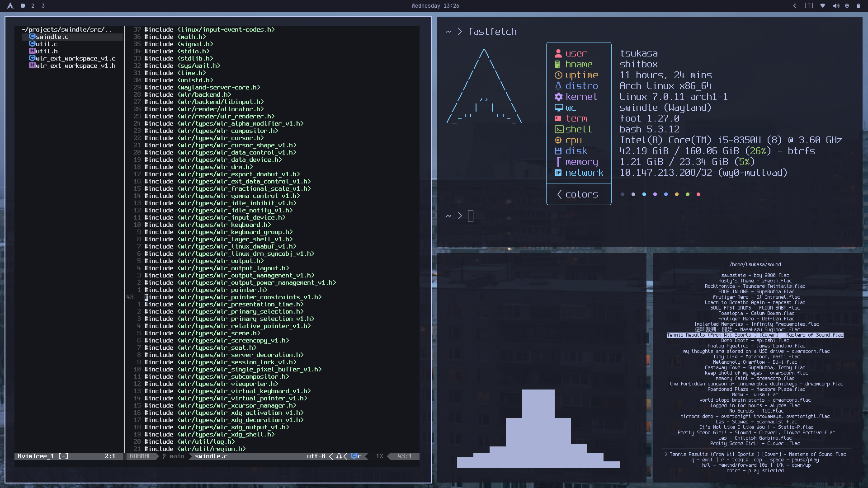Click the C filetype icon in the statusline
The width and height of the screenshot is (868, 488).
coord(354,456)
